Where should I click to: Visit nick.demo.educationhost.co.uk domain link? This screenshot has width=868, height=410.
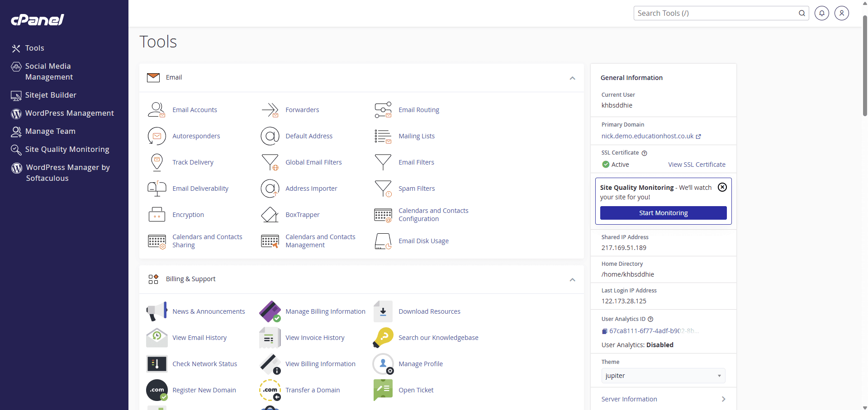pyautogui.click(x=647, y=136)
